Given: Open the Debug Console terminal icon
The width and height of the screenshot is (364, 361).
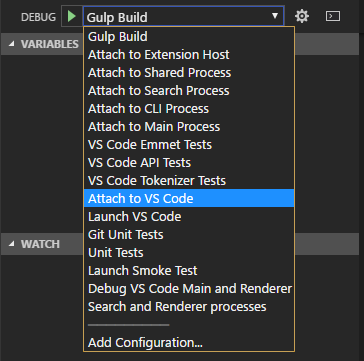Looking at the screenshot, I should tap(333, 16).
